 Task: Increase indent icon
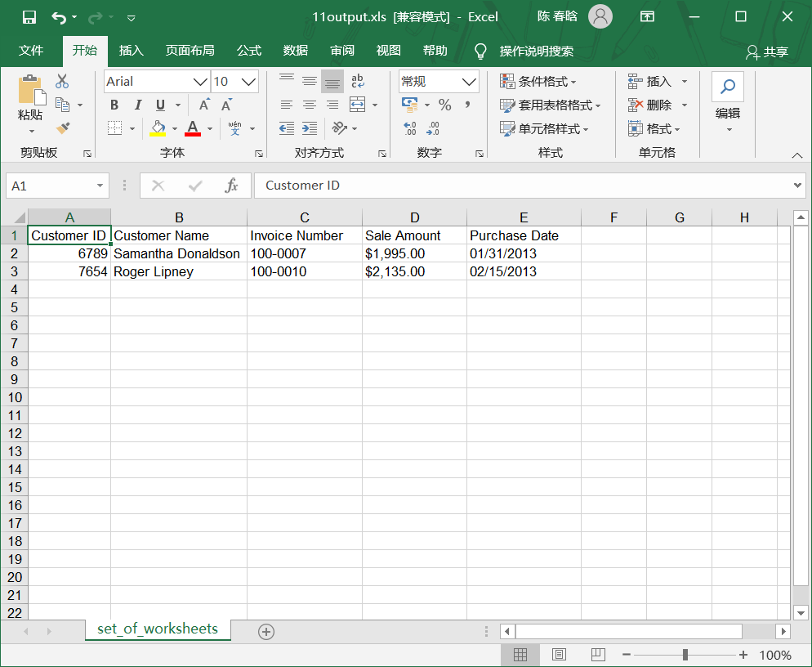(310, 128)
